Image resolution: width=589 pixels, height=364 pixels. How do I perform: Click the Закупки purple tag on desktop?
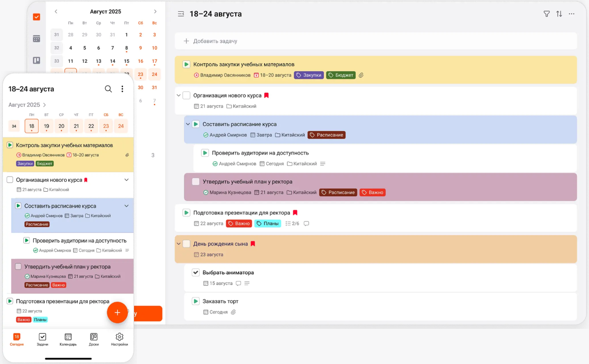coord(309,75)
